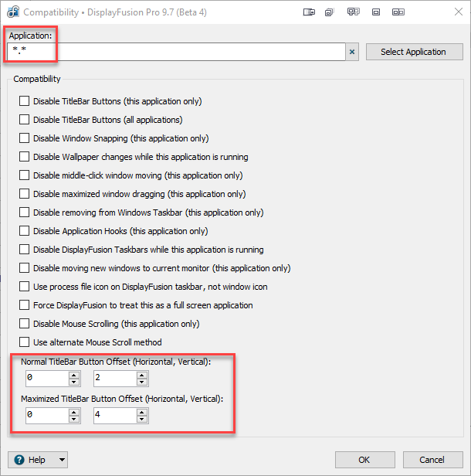Click the first DisplayFusion titlebar button icon
Image resolution: width=471 pixels, height=476 pixels.
click(309, 12)
